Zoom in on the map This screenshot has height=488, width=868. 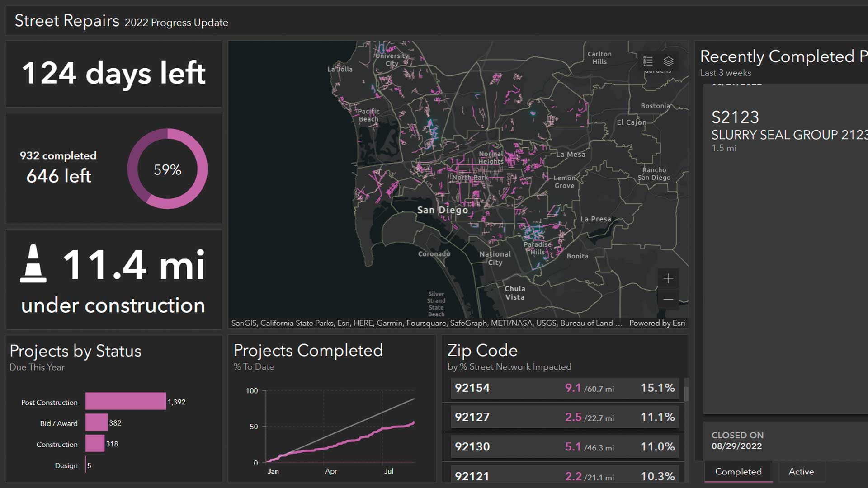point(668,278)
